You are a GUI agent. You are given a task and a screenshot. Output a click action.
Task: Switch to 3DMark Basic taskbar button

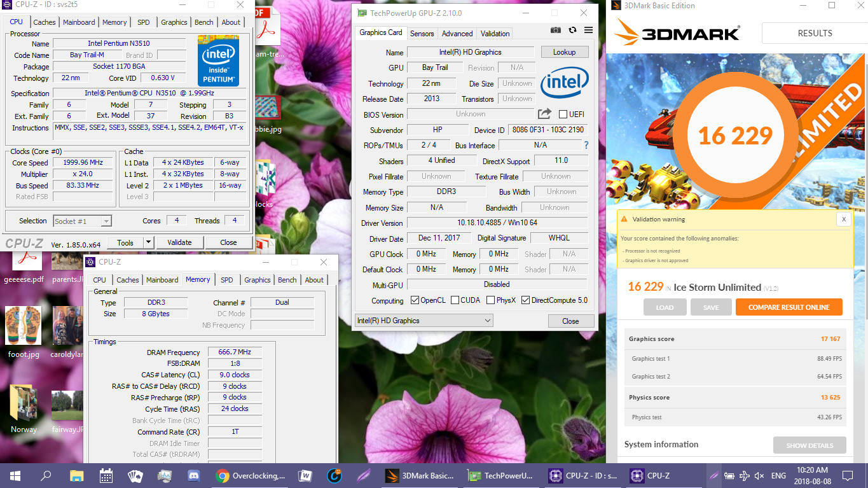point(420,475)
